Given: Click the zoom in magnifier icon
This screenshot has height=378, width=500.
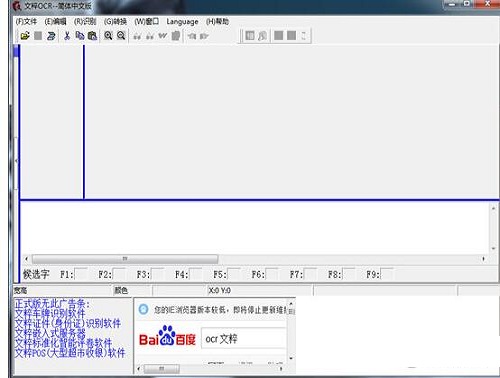Looking at the screenshot, I should [108, 35].
